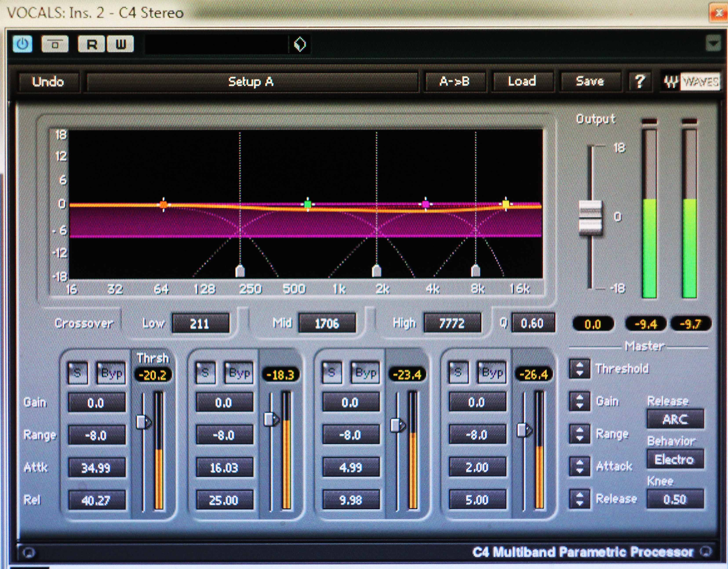Click band 2 threshold slider handle

click(x=271, y=419)
